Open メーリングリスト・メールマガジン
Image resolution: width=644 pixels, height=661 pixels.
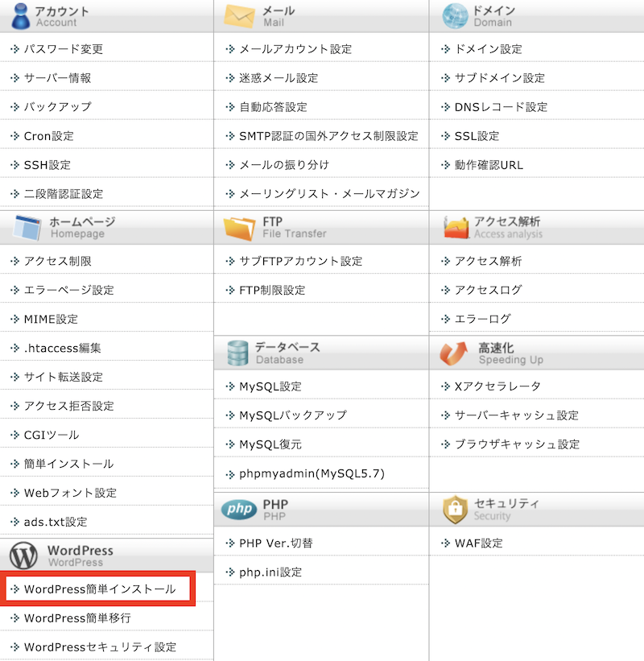point(329,194)
